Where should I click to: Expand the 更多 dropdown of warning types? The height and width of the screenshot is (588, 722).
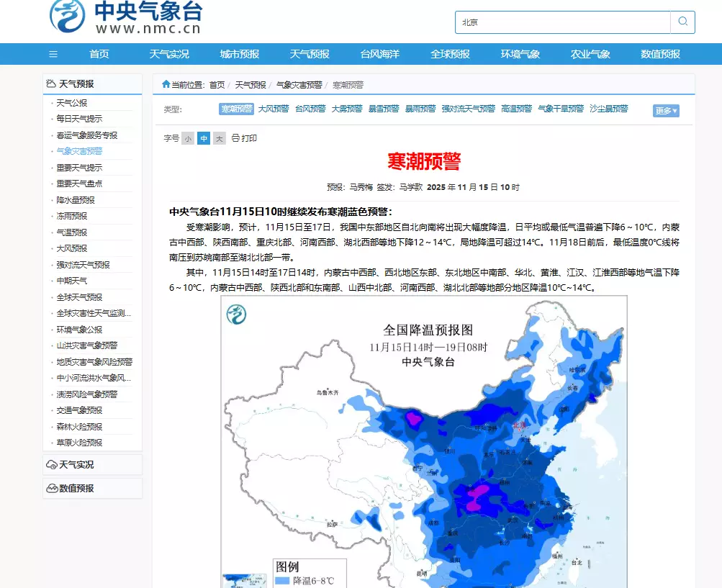666,110
